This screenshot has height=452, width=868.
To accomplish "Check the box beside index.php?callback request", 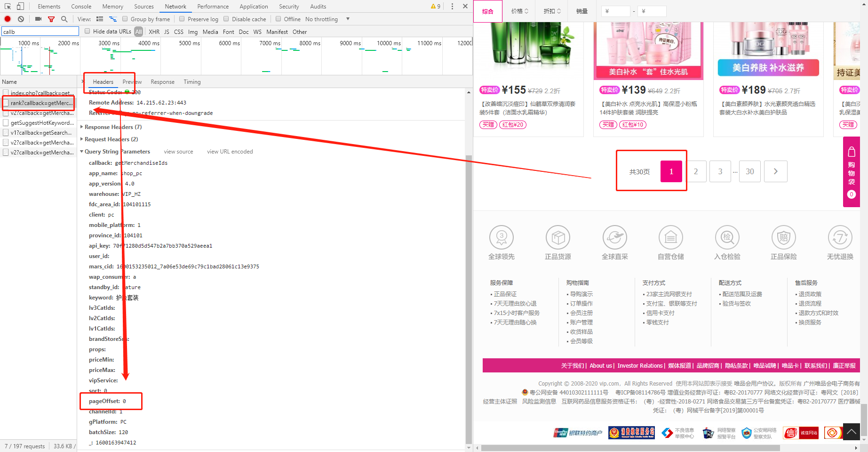I will (x=6, y=93).
